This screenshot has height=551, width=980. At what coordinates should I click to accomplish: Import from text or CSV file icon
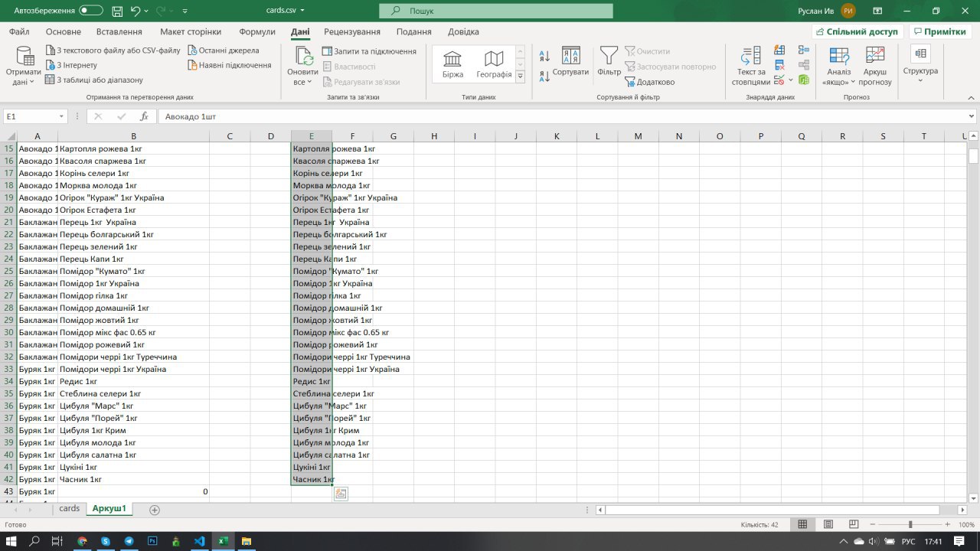coord(51,51)
